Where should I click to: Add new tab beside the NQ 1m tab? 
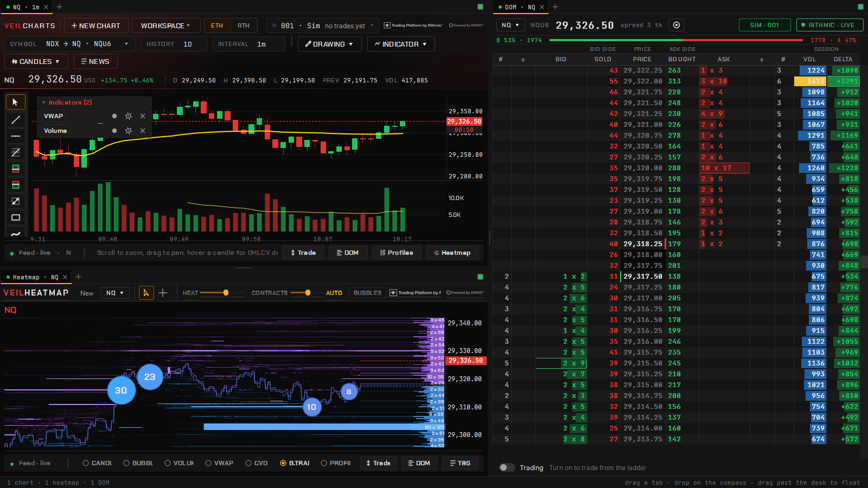[x=60, y=7]
